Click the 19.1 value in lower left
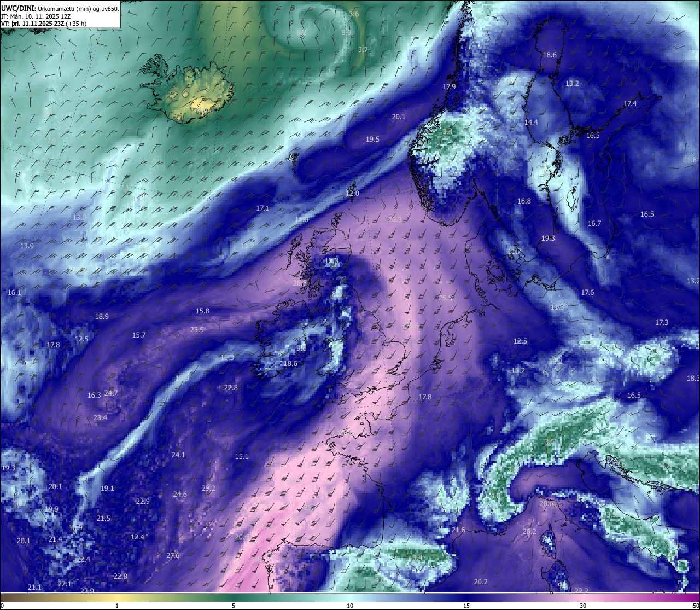The height and width of the screenshot is (610, 700). point(107,488)
